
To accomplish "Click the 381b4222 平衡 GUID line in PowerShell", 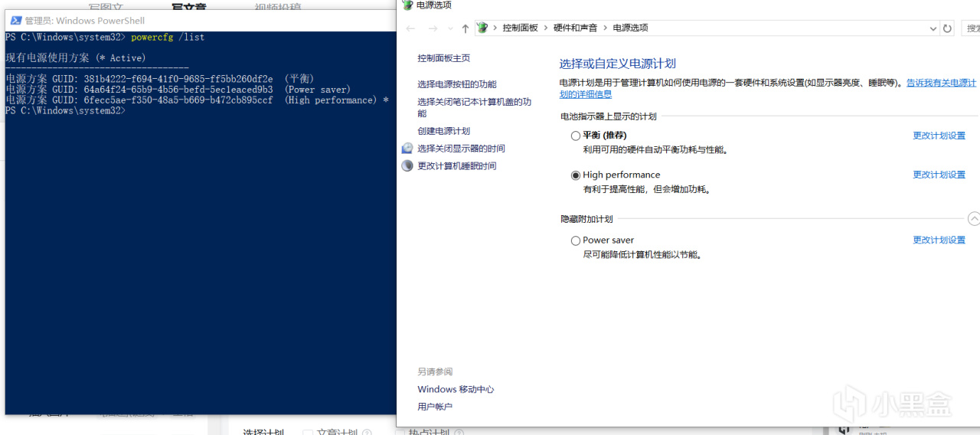I will click(160, 79).
